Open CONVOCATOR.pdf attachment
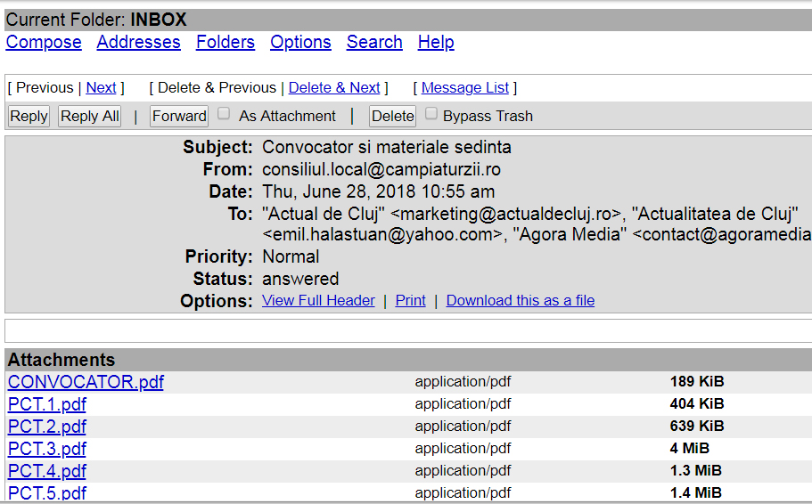The image size is (812, 504). point(86,382)
